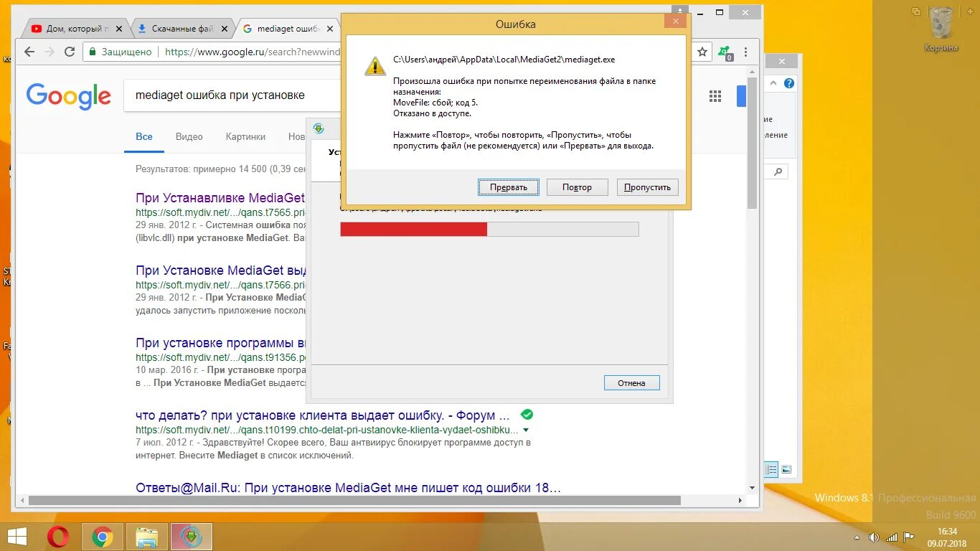Close the 'mediaget ошибка' Google tab

(x=330, y=29)
